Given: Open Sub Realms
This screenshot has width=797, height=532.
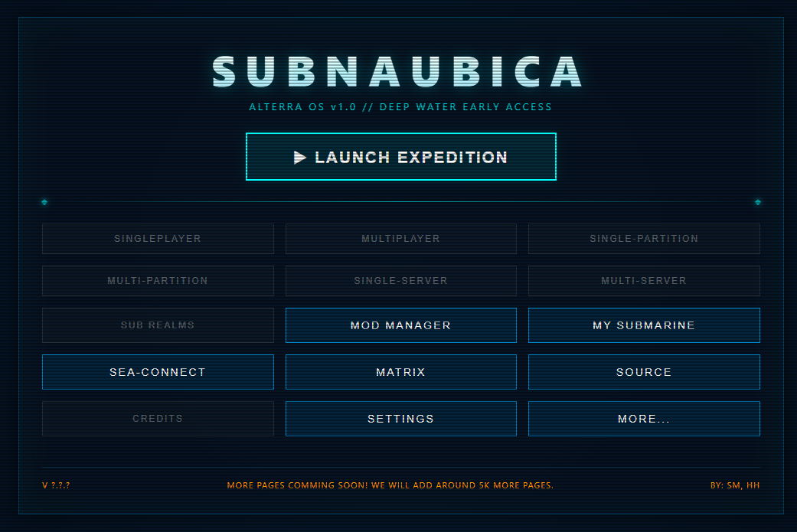Looking at the screenshot, I should (158, 325).
